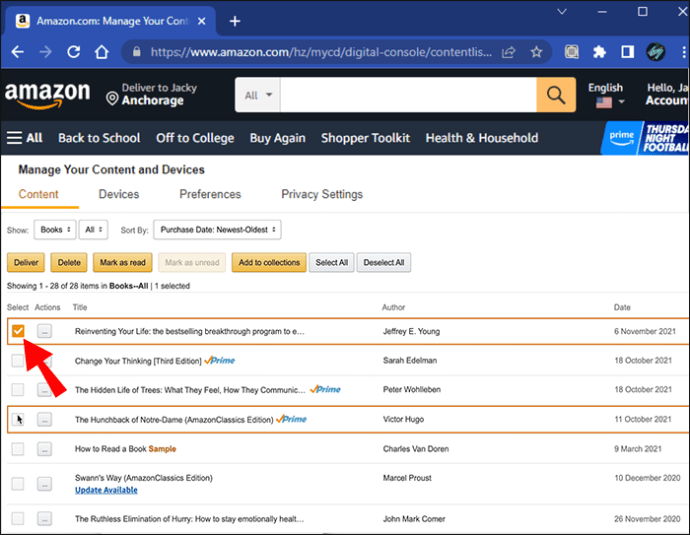Open Sort By Purchase Date dropdown

pos(217,230)
